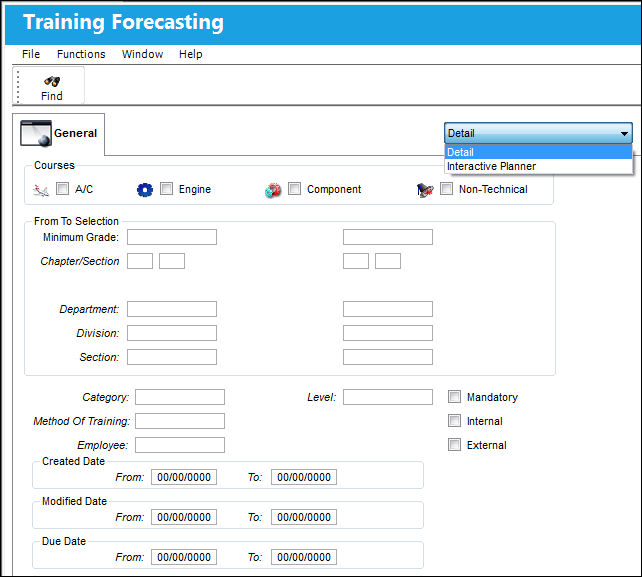The height and width of the screenshot is (577, 642).
Task: Click the Section to field
Action: (x=388, y=357)
